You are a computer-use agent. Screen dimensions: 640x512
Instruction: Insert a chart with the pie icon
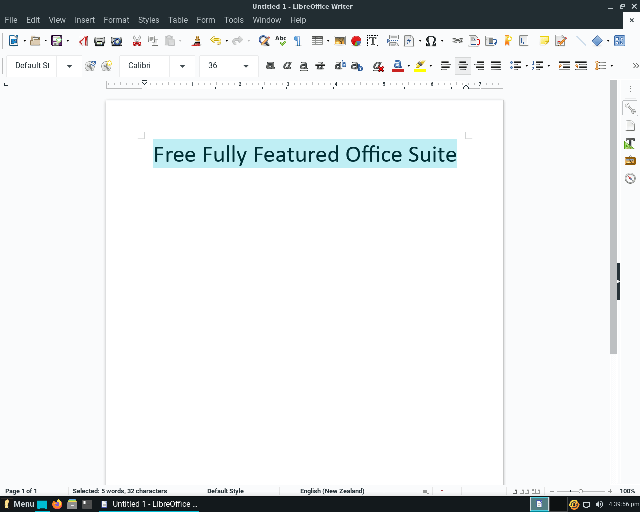point(356,41)
